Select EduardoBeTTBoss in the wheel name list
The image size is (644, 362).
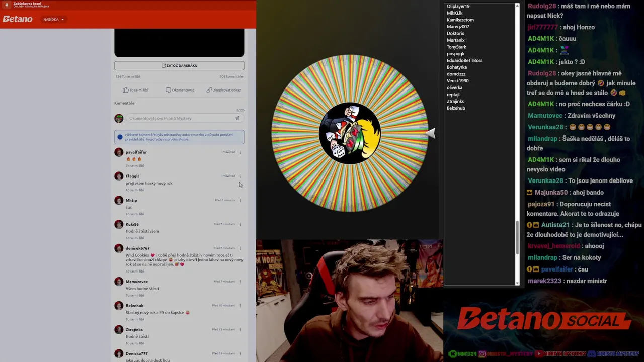[x=464, y=60]
